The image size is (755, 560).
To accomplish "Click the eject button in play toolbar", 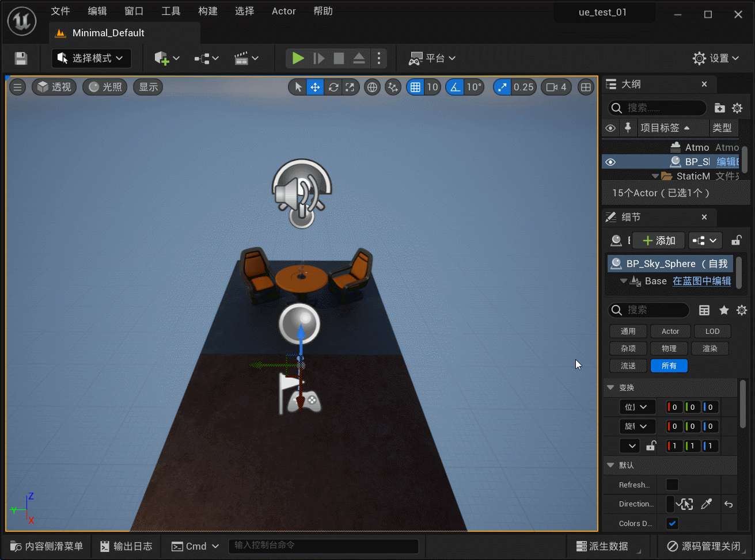I will (359, 58).
